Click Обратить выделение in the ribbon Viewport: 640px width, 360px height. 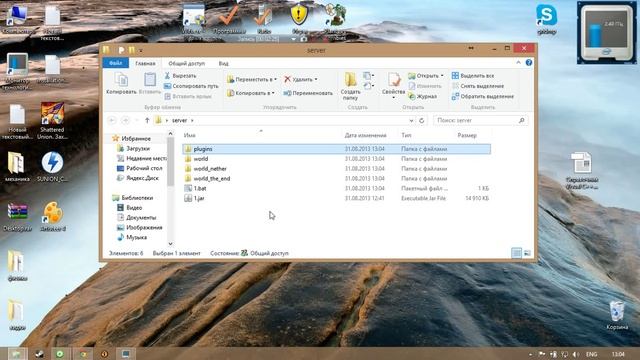(482, 97)
